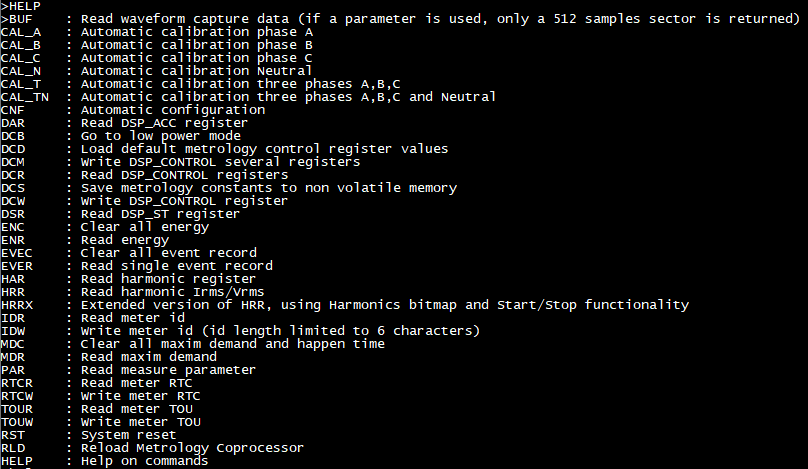The width and height of the screenshot is (808, 469).
Task: Click the CAL_A command name
Action: 20,32
